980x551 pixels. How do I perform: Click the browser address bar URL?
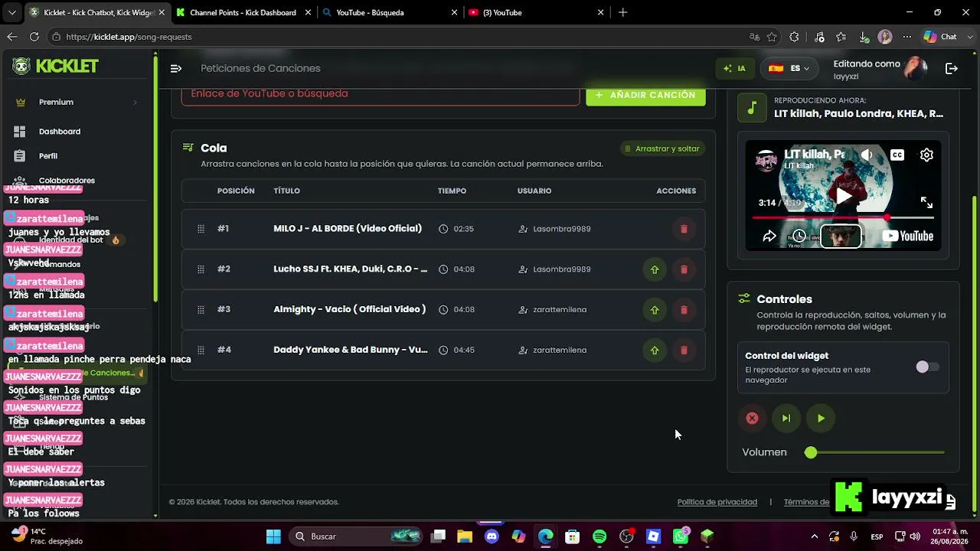click(129, 37)
